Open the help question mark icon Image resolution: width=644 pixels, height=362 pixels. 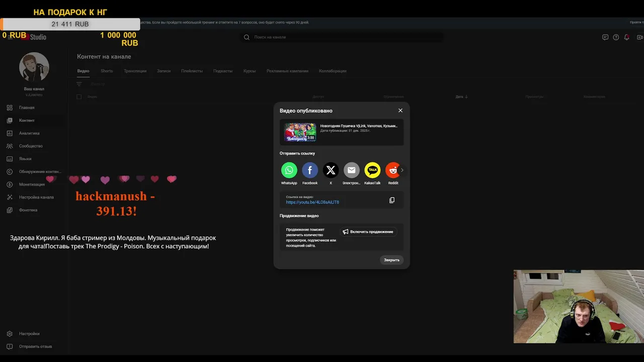[616, 37]
